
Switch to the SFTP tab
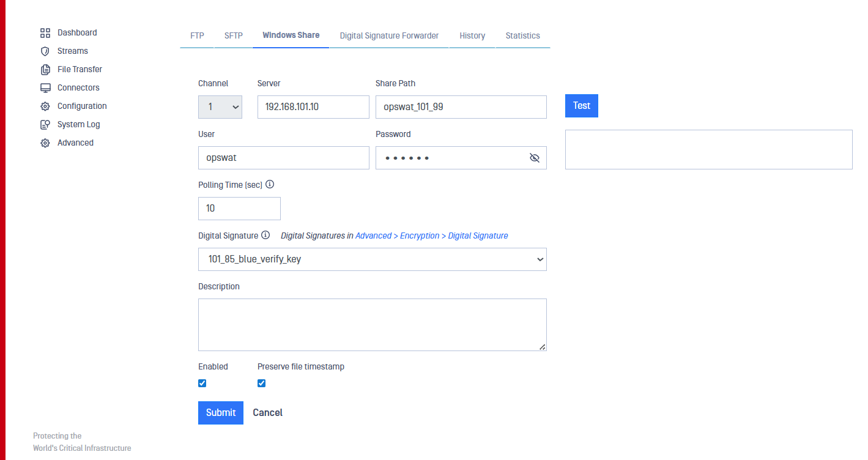[x=234, y=35]
